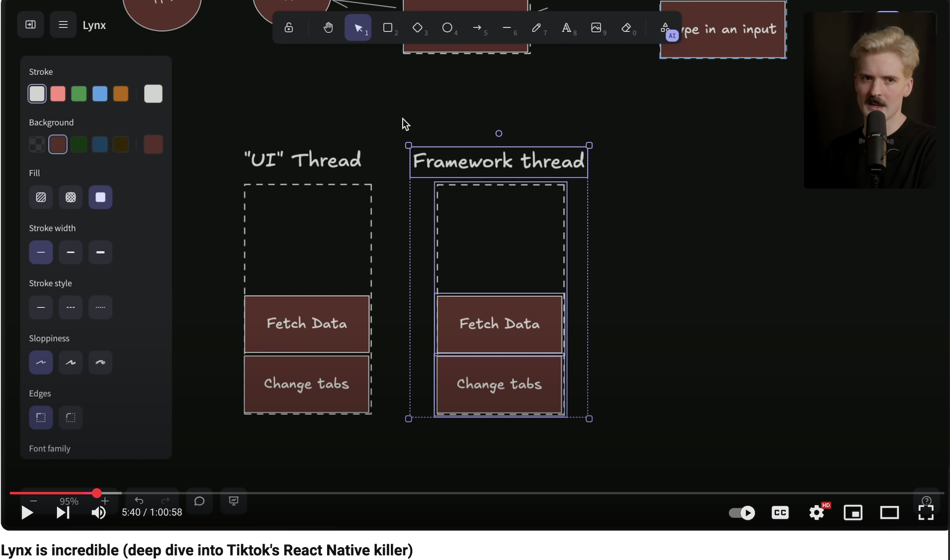Viewport: 950px width, 560px height.
Task: Select the diamond/rhombus shape tool
Action: pyautogui.click(x=417, y=27)
